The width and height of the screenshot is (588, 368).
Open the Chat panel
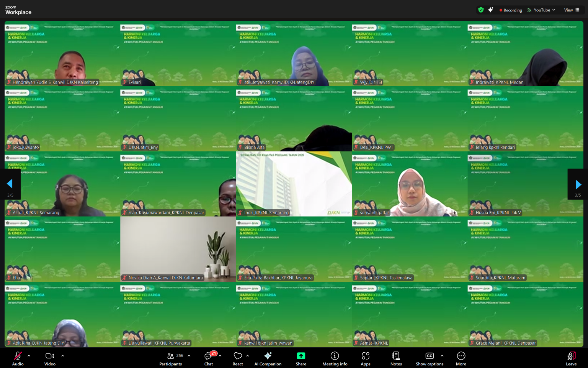click(x=209, y=358)
